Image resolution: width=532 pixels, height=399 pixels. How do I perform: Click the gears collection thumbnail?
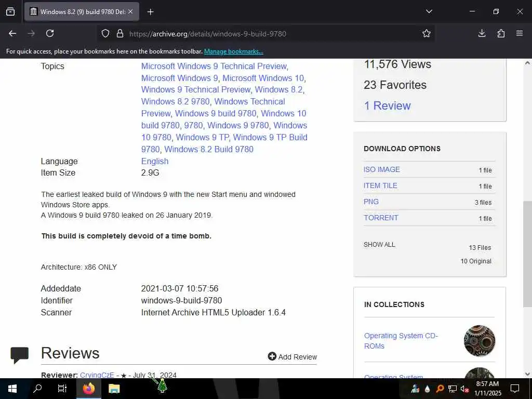click(x=480, y=341)
